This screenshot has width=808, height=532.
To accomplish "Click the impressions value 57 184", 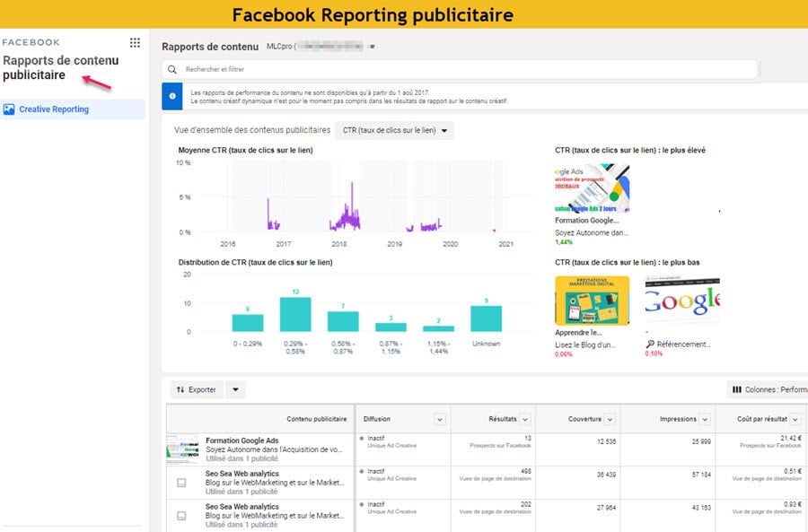I will [x=701, y=475].
